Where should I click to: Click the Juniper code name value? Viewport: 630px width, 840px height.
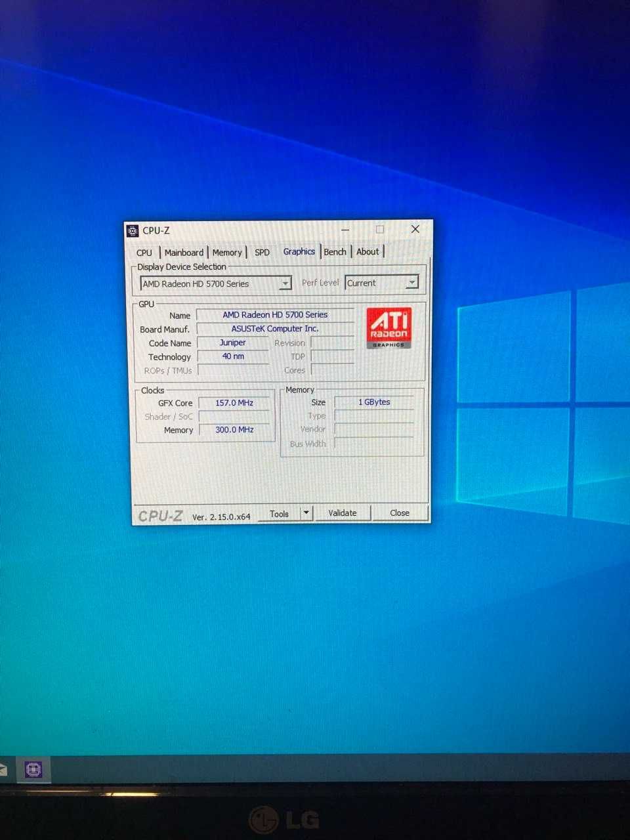click(x=233, y=343)
